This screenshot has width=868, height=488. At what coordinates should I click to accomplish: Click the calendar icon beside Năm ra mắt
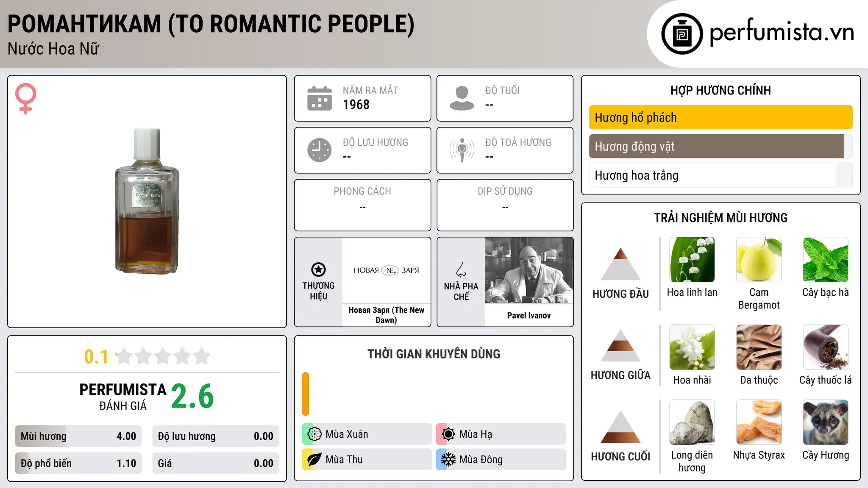pos(320,98)
